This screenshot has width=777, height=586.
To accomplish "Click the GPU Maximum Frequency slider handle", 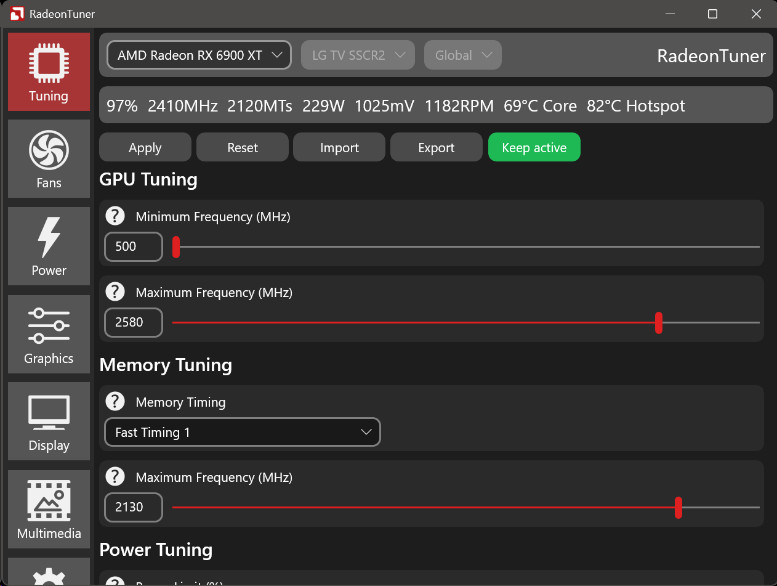I will pos(658,323).
